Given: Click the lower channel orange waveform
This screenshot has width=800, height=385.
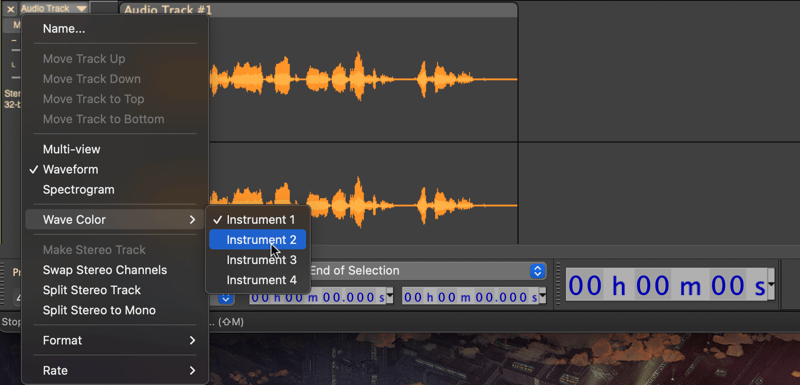Looking at the screenshot, I should pos(363,206).
